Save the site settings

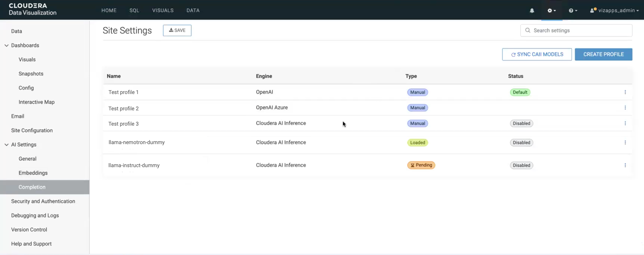pyautogui.click(x=177, y=30)
